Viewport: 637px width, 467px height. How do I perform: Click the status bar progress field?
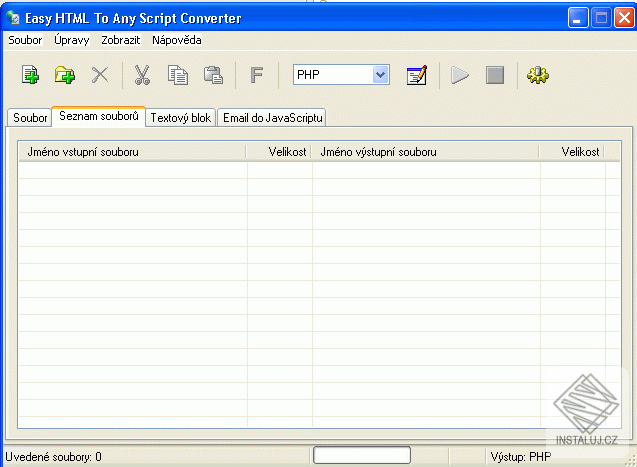362,455
